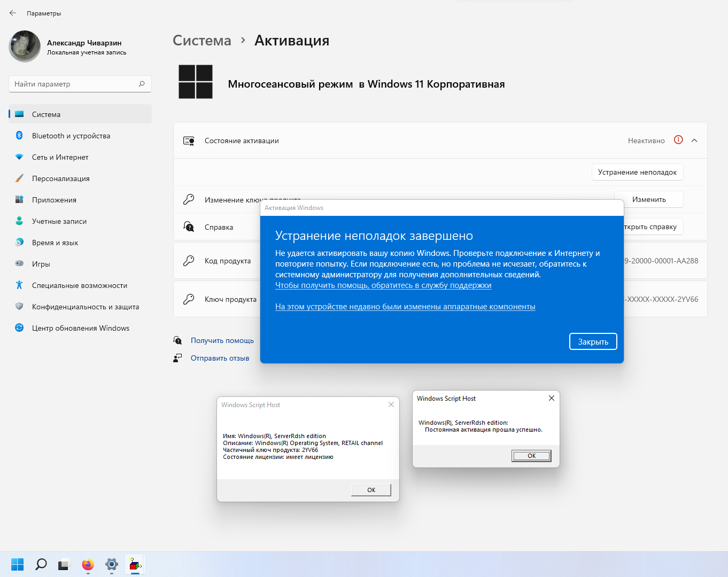
Task: Collapse the 'Состояние активации' section chevron
Action: pos(694,141)
